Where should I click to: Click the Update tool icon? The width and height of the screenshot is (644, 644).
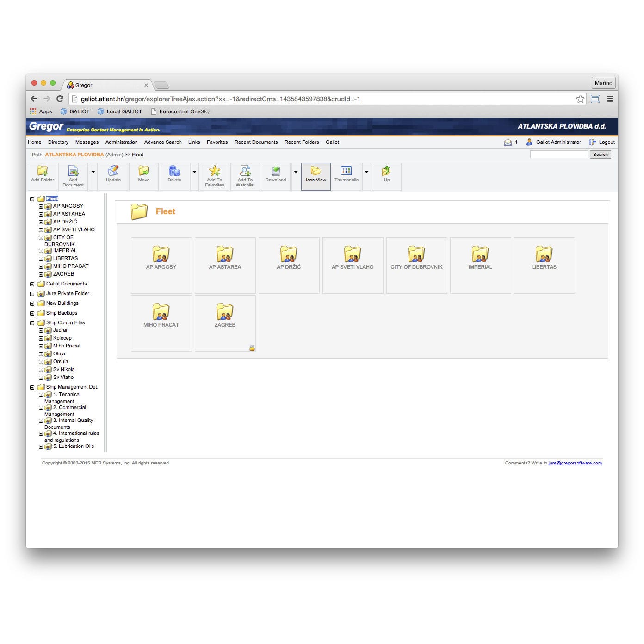pyautogui.click(x=113, y=173)
